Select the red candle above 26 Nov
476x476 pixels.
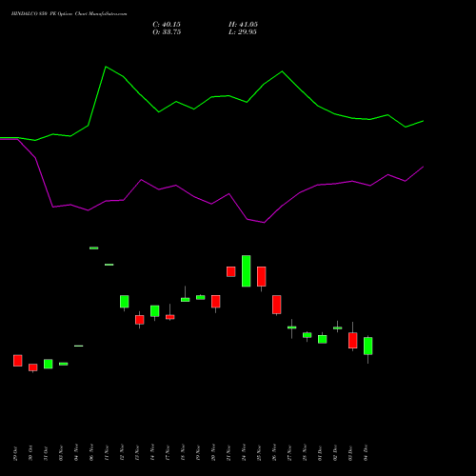(277, 305)
